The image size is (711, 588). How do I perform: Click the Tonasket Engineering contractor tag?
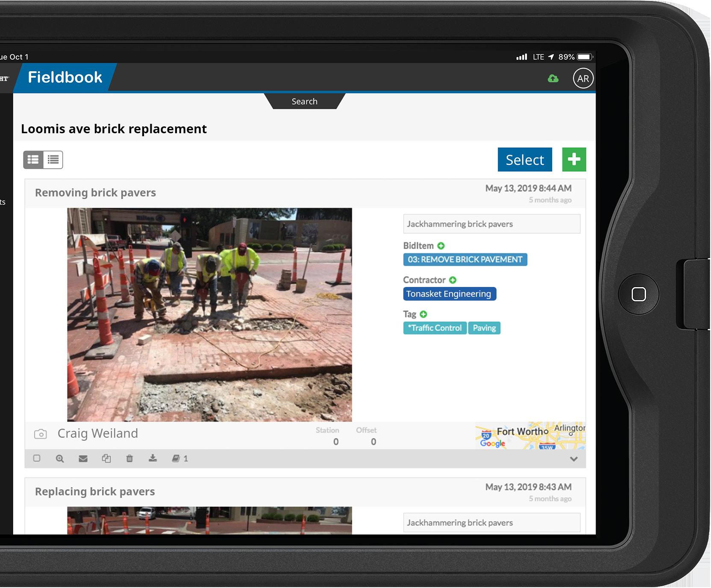(450, 294)
